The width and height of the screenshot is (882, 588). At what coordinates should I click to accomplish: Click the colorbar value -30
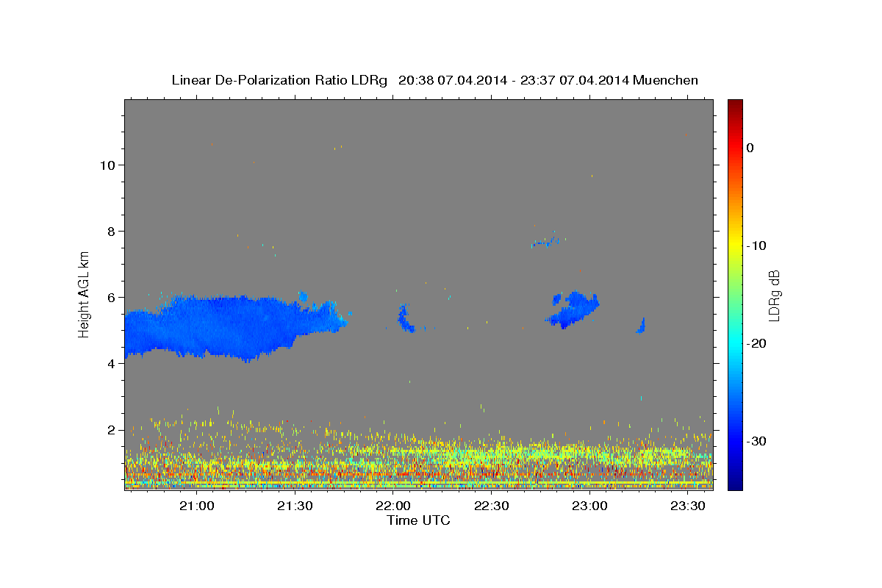(x=756, y=441)
